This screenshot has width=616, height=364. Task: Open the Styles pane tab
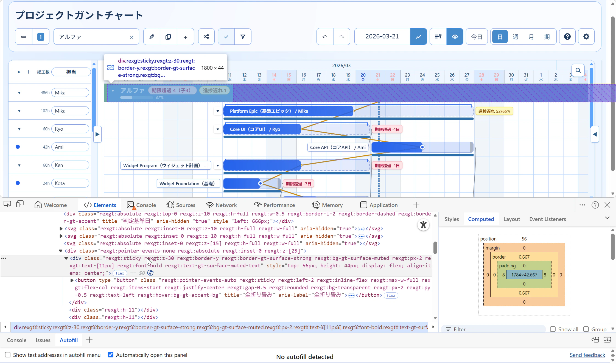click(x=452, y=219)
